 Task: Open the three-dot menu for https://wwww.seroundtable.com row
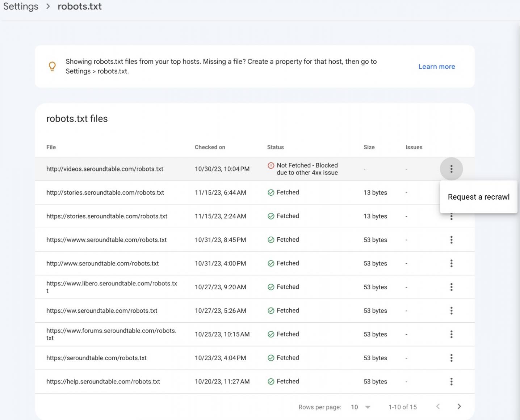point(451,240)
